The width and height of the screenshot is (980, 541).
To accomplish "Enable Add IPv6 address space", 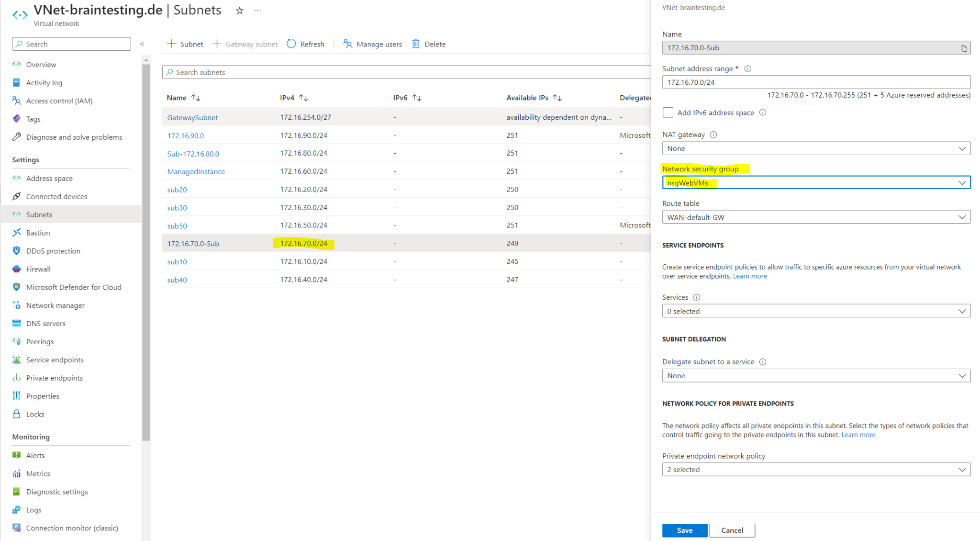I will tap(668, 113).
